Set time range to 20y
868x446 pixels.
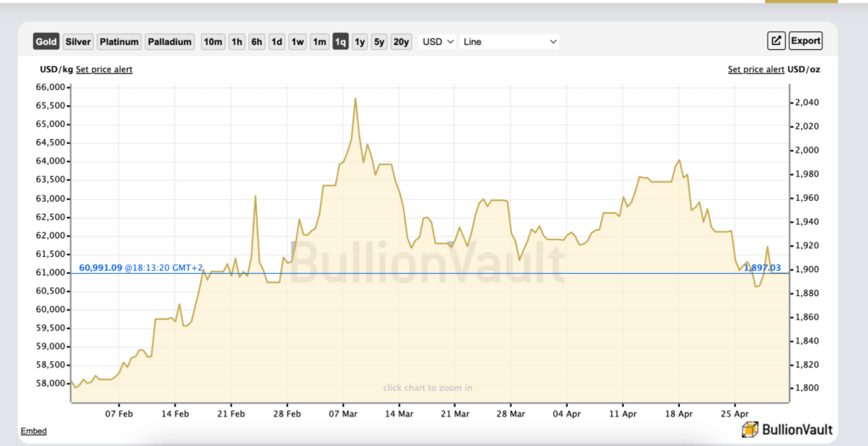pyautogui.click(x=401, y=42)
